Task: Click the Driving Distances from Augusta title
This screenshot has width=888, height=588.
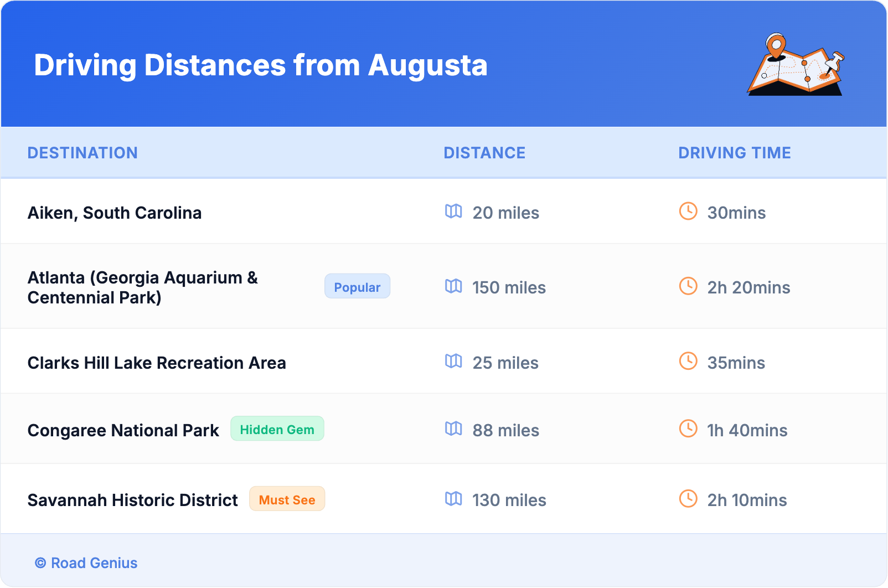Action: pos(261,65)
